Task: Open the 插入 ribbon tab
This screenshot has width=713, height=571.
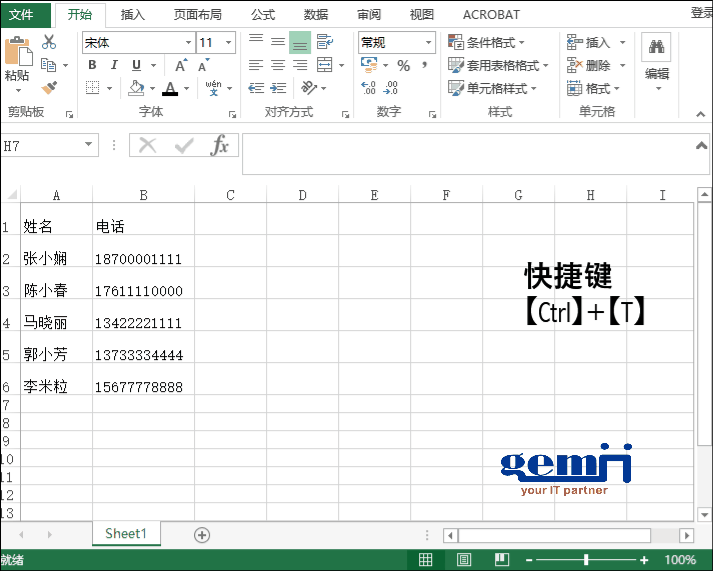Action: point(132,15)
